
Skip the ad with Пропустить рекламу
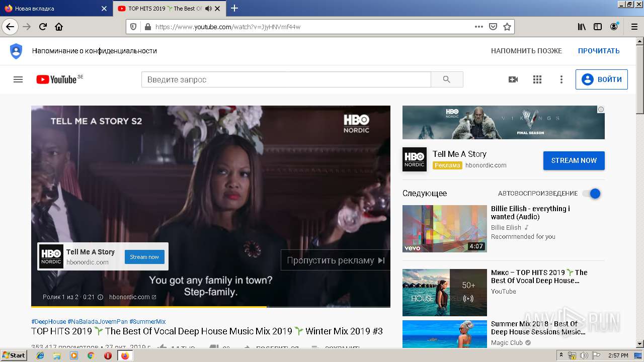click(x=335, y=260)
